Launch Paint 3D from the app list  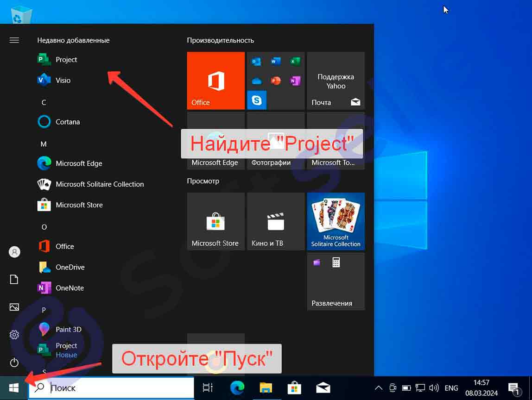pyautogui.click(x=68, y=330)
